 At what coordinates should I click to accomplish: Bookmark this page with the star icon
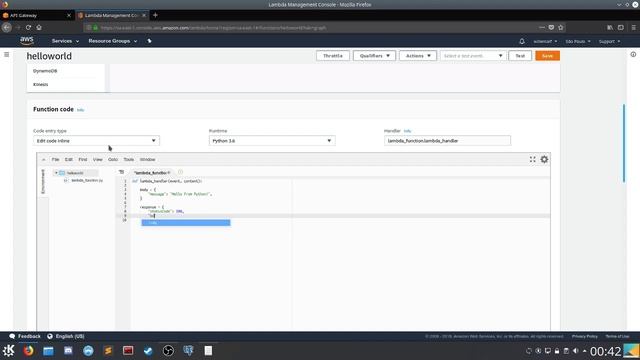561,27
